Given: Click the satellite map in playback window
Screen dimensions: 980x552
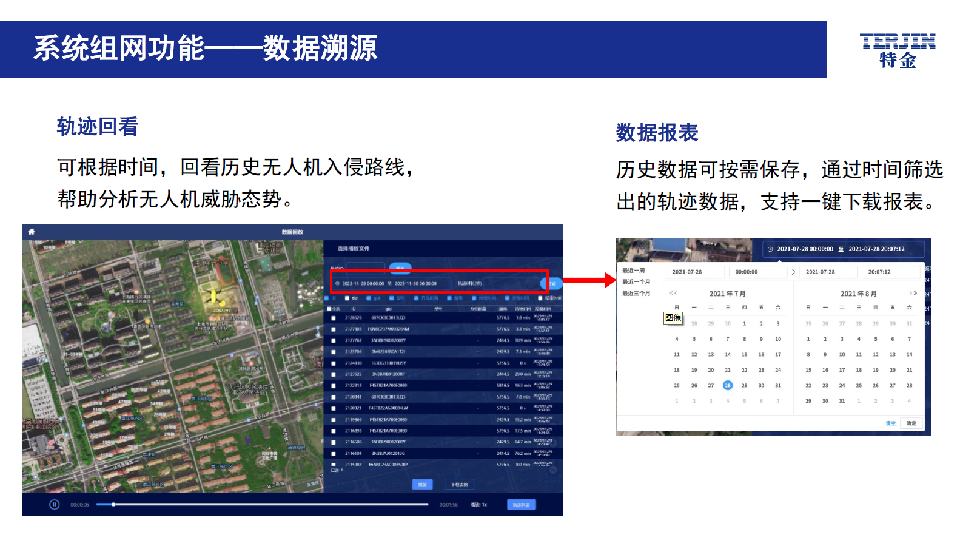Looking at the screenshot, I should 173,366.
